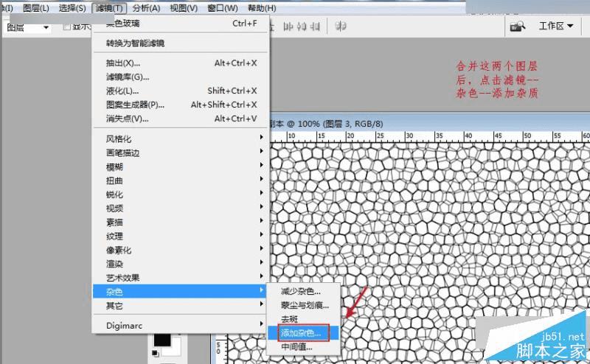Click the auto-align layers icon
Image resolution: width=590 pixels, height=364 pixels.
341,27
